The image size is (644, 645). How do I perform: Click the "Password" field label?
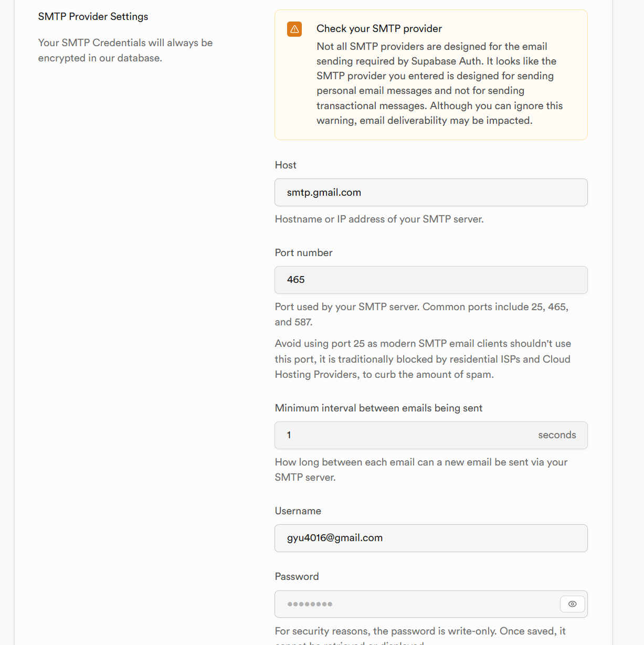(297, 576)
